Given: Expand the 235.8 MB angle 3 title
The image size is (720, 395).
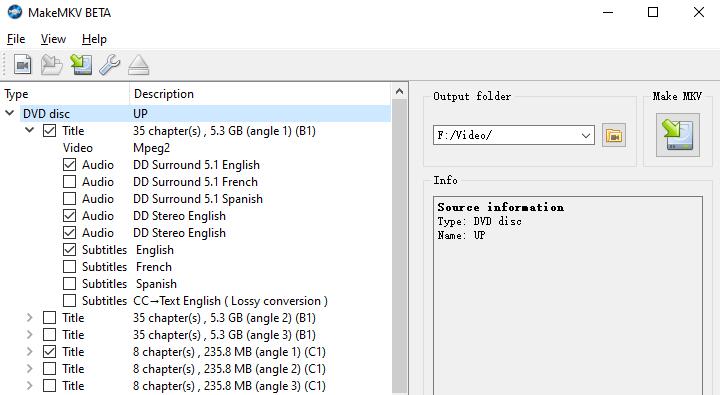Looking at the screenshot, I should pyautogui.click(x=29, y=386).
